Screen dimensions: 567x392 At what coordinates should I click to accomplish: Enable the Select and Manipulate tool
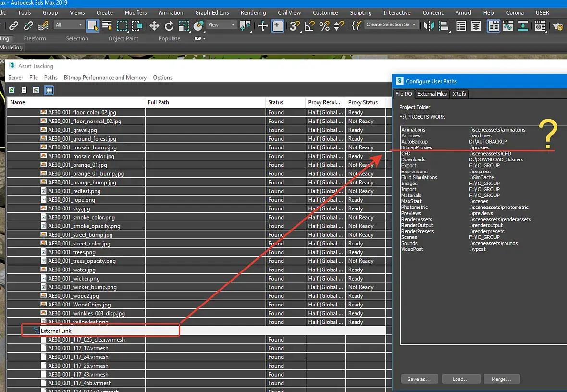[x=262, y=25]
